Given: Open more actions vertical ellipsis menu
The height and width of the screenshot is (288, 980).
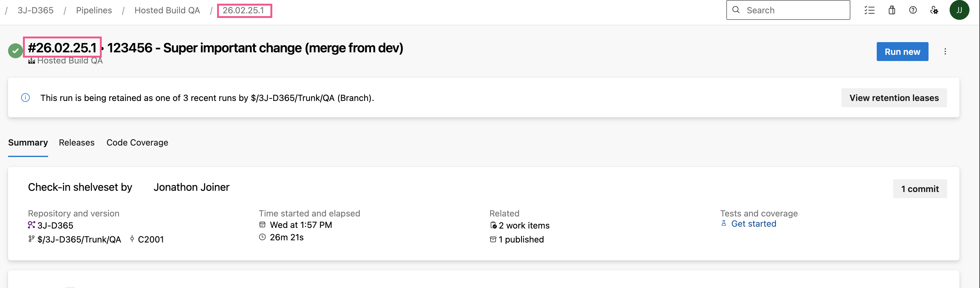Looking at the screenshot, I should 945,52.
